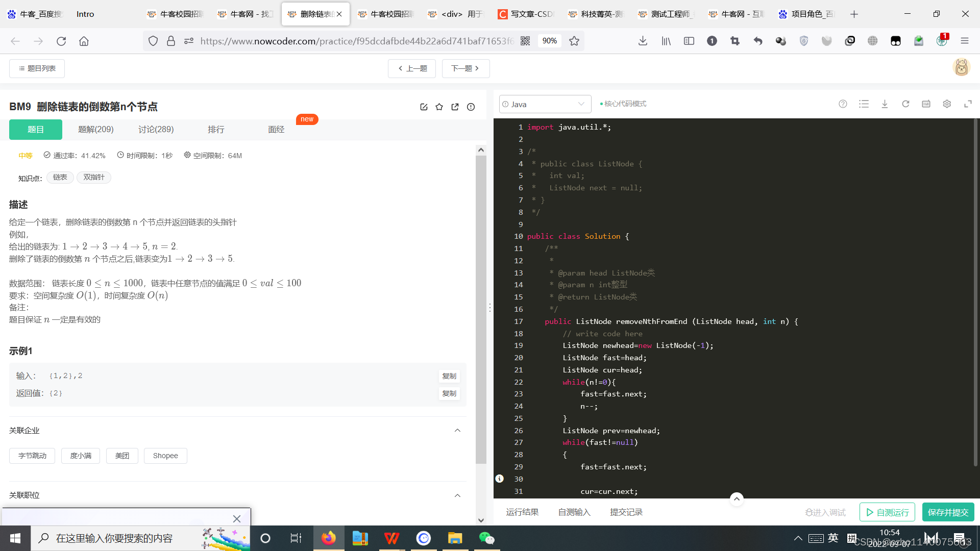Image resolution: width=980 pixels, height=551 pixels.
Task: Click the 双指针 knowledge tag
Action: pos(94,178)
